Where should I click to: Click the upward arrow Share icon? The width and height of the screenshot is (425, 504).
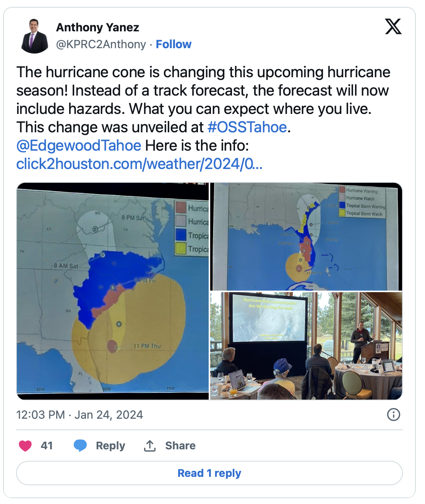pyautogui.click(x=150, y=445)
